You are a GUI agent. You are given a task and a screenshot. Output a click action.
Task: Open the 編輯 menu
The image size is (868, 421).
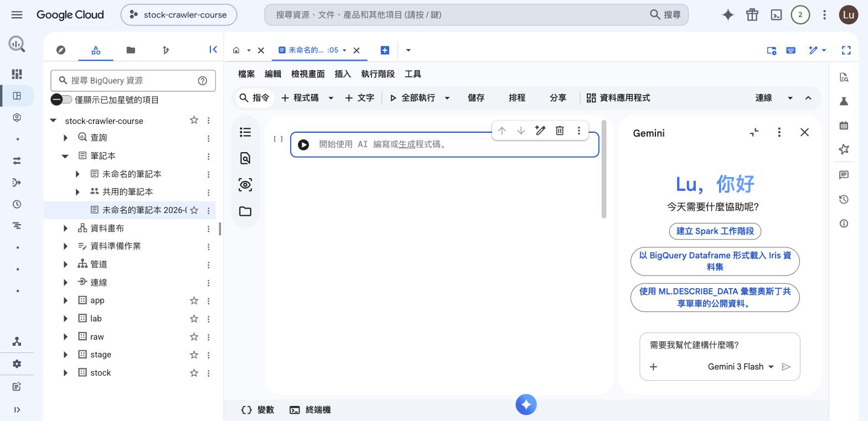[x=273, y=74]
